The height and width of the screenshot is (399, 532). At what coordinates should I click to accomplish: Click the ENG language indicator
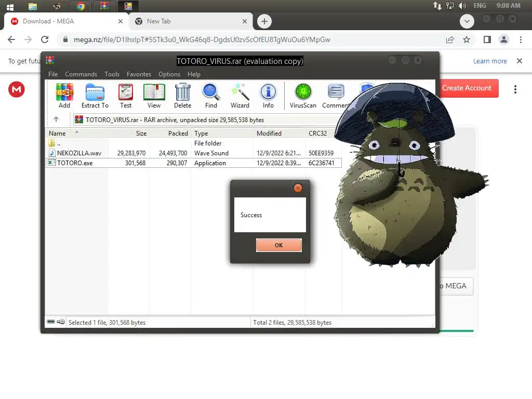[x=480, y=6]
